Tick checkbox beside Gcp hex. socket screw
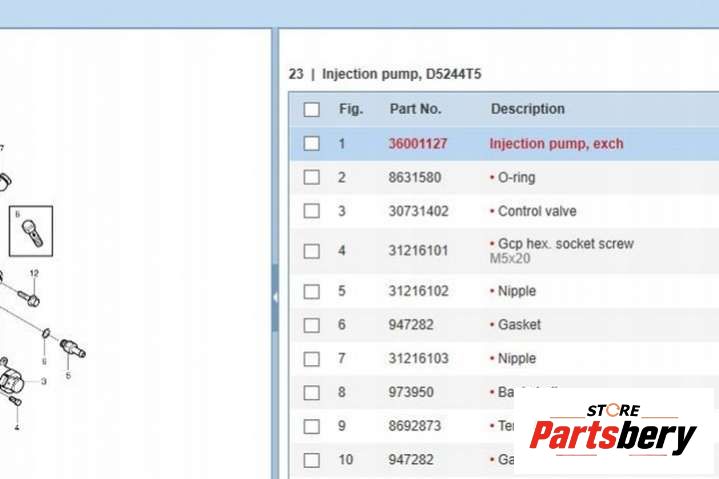The width and height of the screenshot is (719, 479). pyautogui.click(x=312, y=251)
